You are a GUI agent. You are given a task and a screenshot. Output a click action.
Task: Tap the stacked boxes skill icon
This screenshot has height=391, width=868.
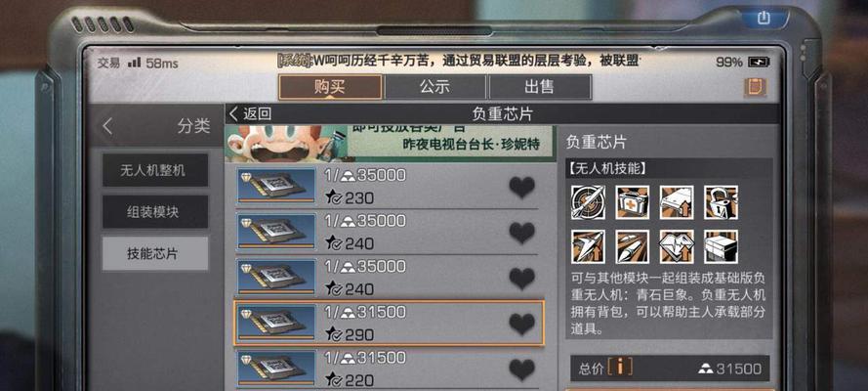point(721,246)
